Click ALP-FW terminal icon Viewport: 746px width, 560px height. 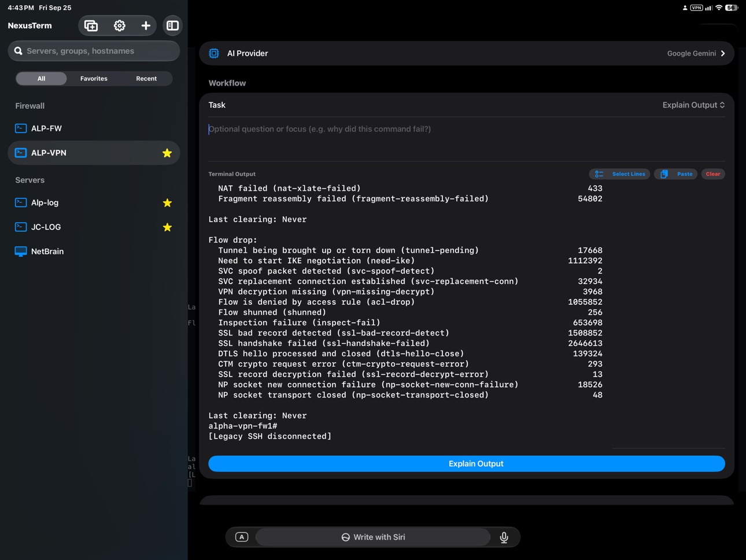21,128
